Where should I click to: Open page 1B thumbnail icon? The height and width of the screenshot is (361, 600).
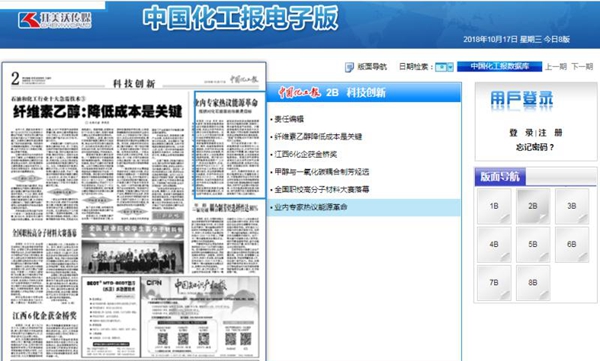494,206
